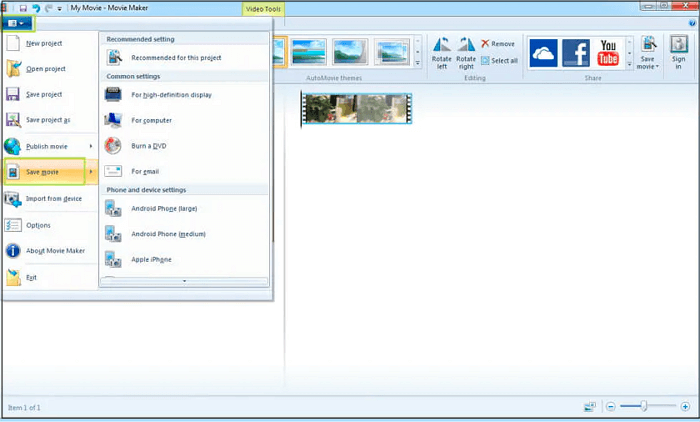Select the video clip on storyboard

356,109
